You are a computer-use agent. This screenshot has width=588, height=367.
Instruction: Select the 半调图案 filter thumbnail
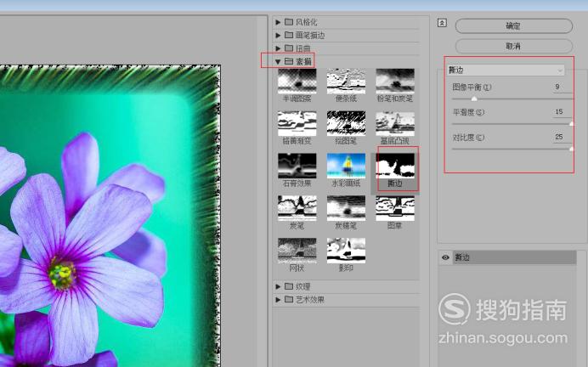point(297,82)
